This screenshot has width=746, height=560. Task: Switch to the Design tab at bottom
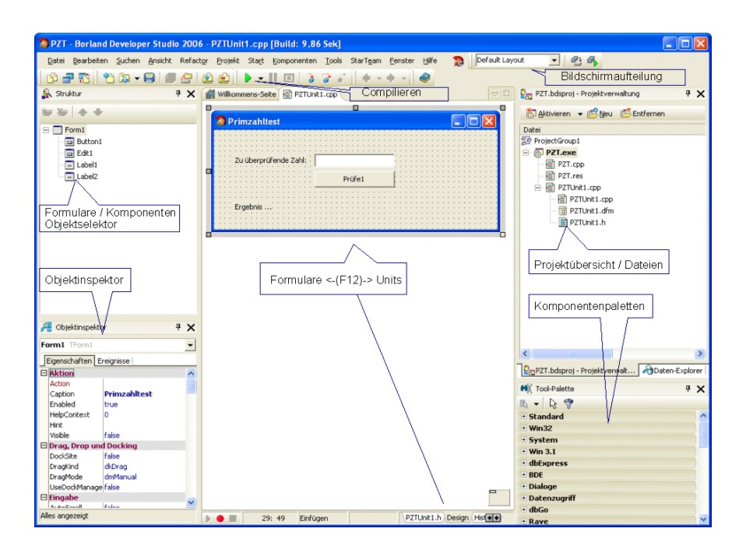(x=457, y=518)
